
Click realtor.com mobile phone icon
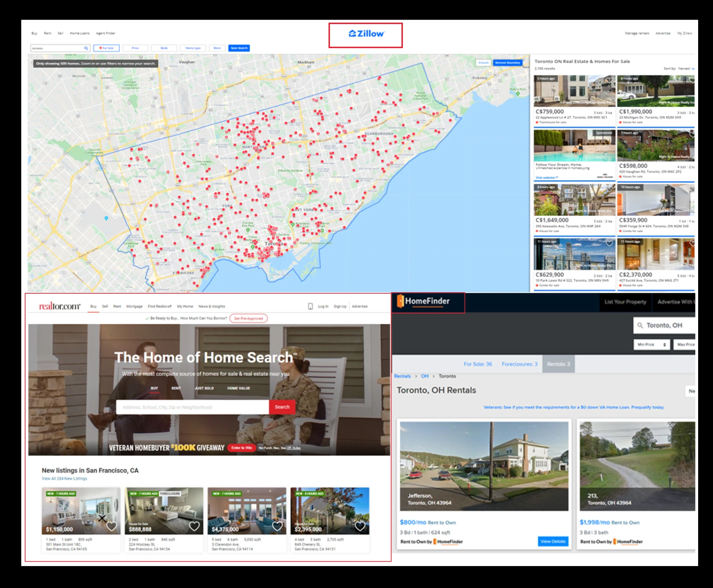coord(310,306)
